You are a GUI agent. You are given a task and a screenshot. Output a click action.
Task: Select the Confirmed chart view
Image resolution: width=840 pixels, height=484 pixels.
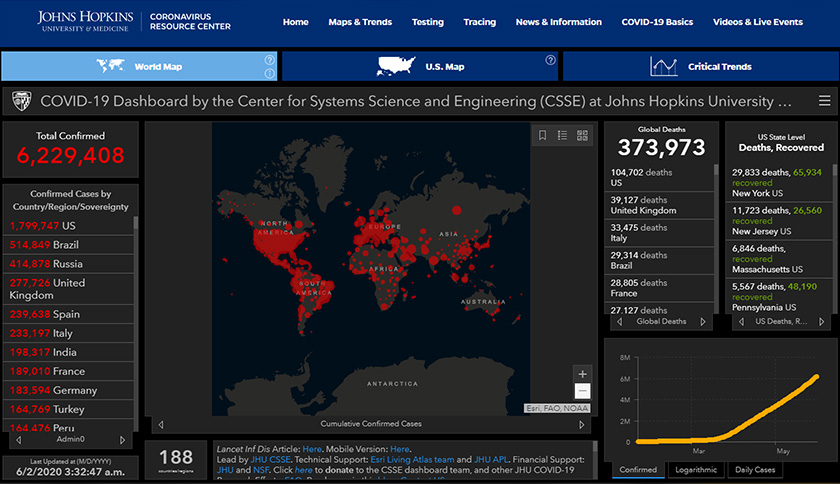[638, 469]
